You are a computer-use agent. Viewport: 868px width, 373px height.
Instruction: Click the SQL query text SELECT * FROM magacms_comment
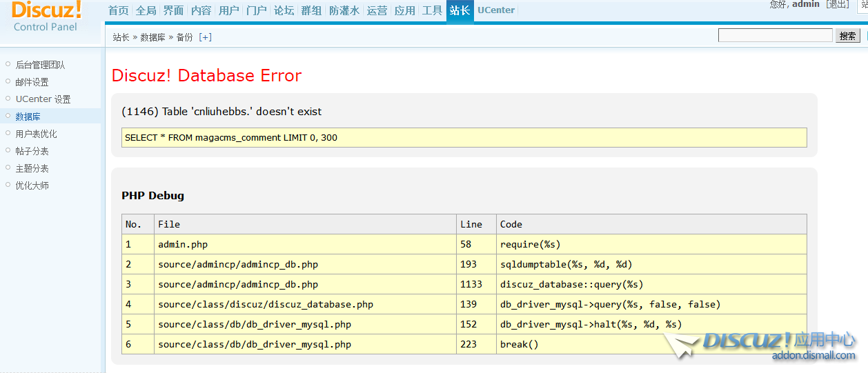pos(231,137)
